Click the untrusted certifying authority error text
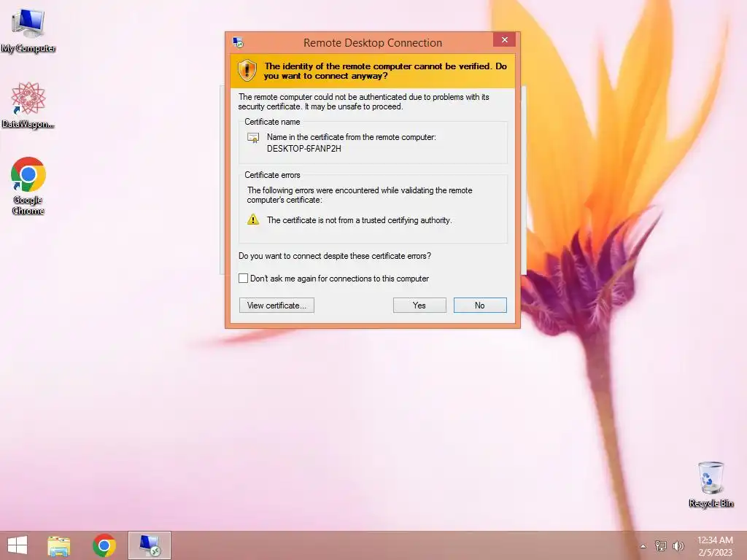Image resolution: width=747 pixels, height=560 pixels. point(359,220)
